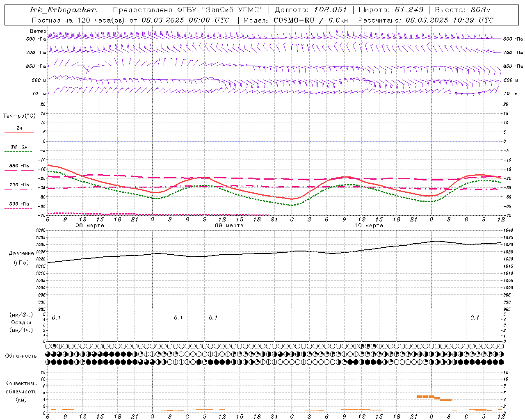Screen dimensions: 525x420
Task: Click the '(гПа)' unit under Давление
Action: 21,263
